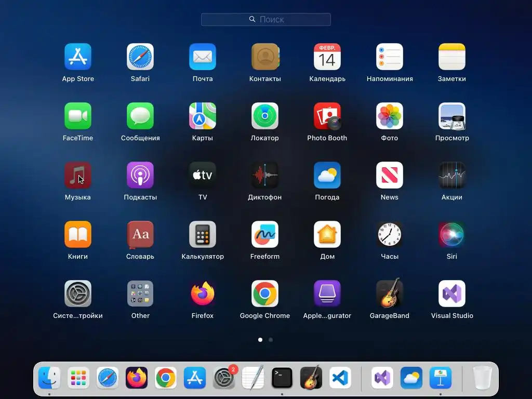Viewport: 532px width, 399px height.
Task: Activate Siri from Launchpad
Action: [x=452, y=234]
